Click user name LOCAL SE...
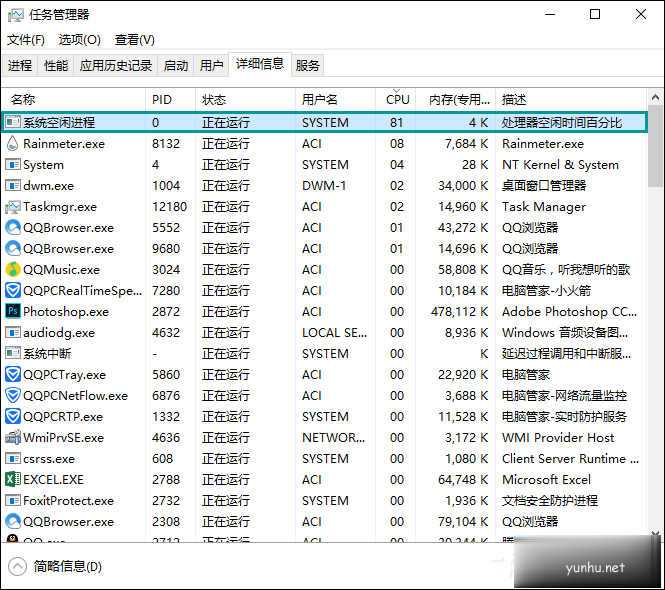Screen dimensions: 665x590 [x=334, y=333]
